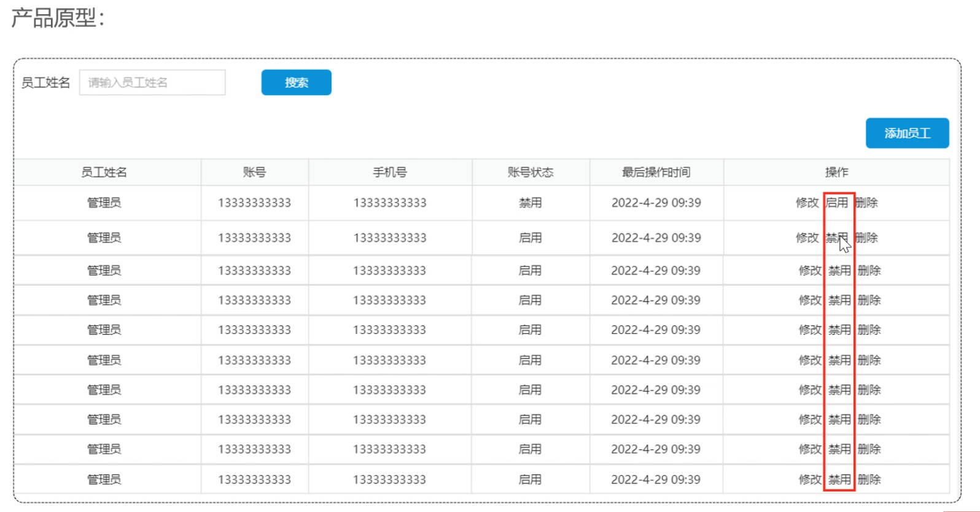
Task: Click the 账号 column header
Action: coord(255,173)
